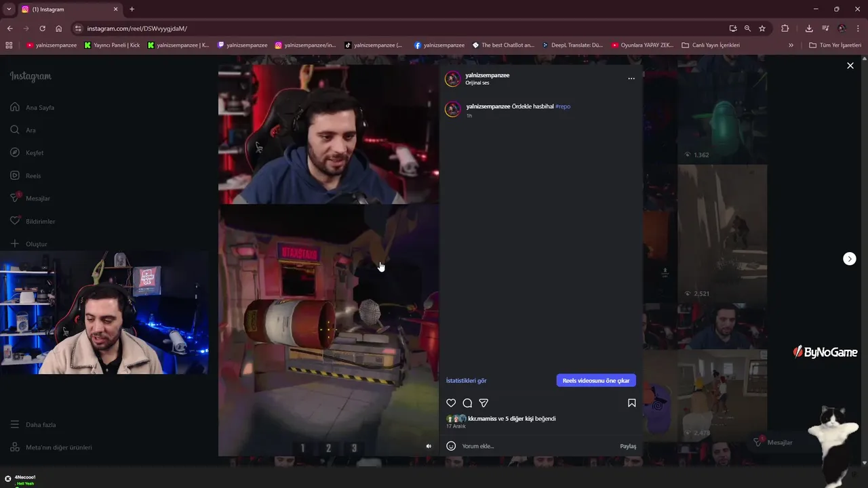This screenshot has height=488, width=868.
Task: Open the three-dots post options menu
Action: coord(631,79)
